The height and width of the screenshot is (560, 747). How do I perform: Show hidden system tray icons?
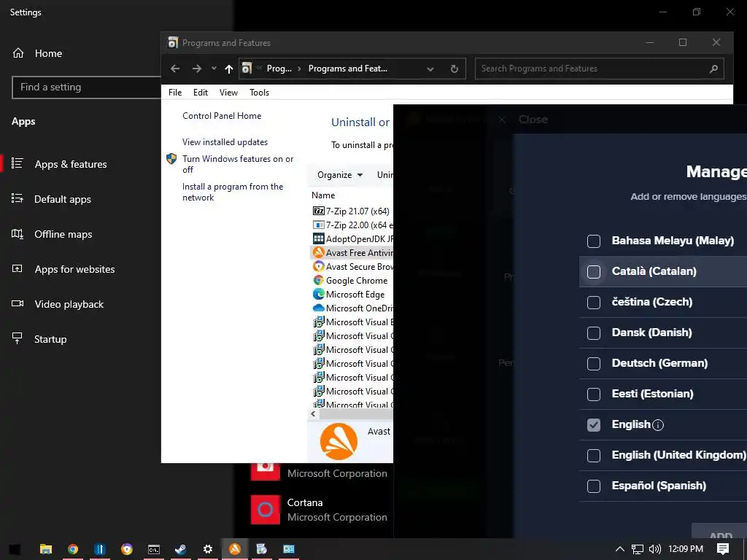point(619,549)
